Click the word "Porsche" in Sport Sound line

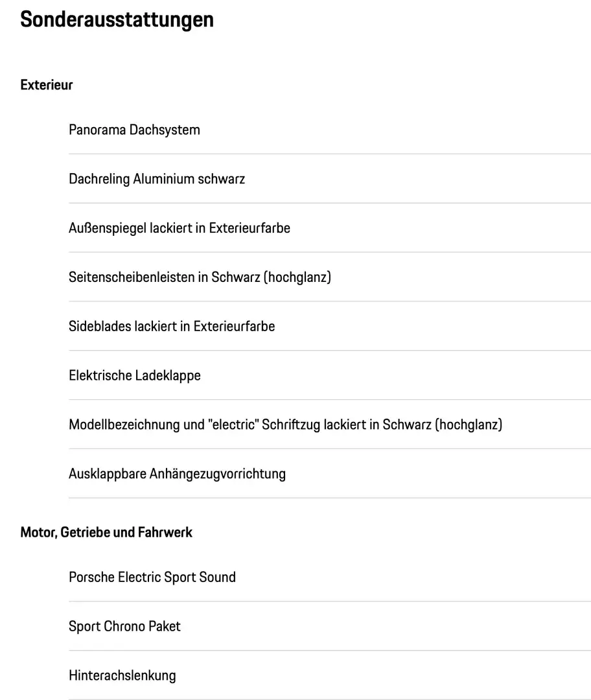[x=91, y=577]
